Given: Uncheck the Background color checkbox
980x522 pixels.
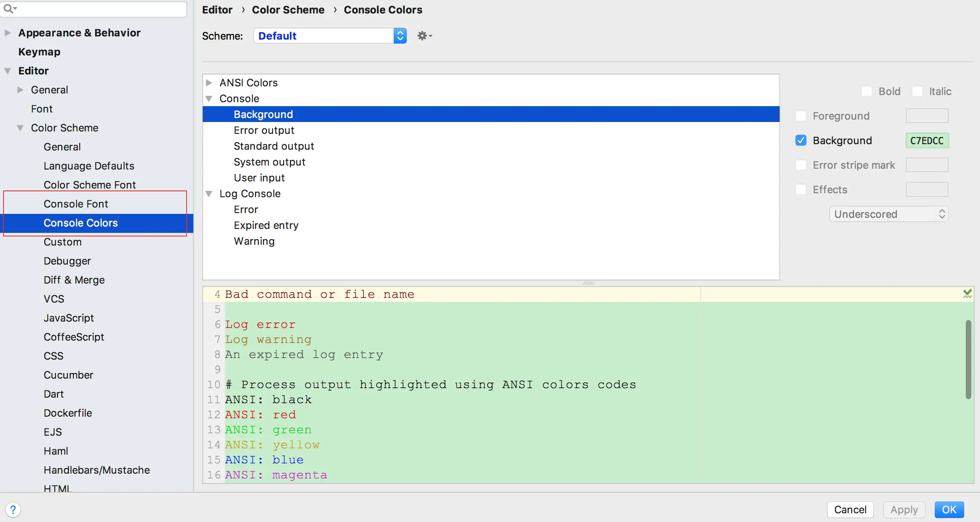Looking at the screenshot, I should (801, 141).
